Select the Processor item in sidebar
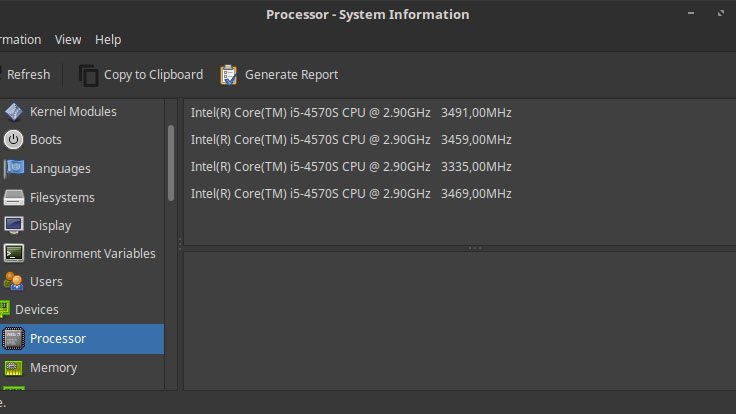 click(x=82, y=339)
